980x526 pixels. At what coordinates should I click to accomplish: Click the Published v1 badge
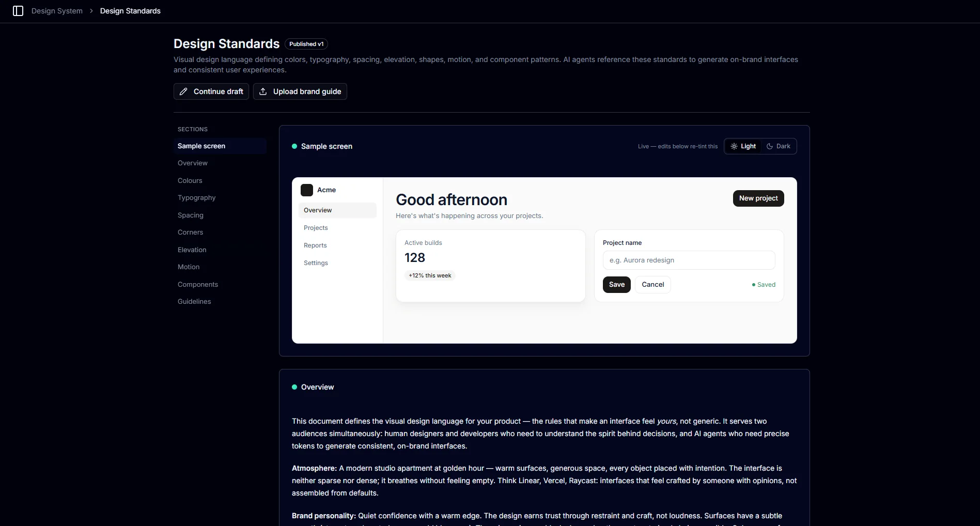tap(306, 44)
